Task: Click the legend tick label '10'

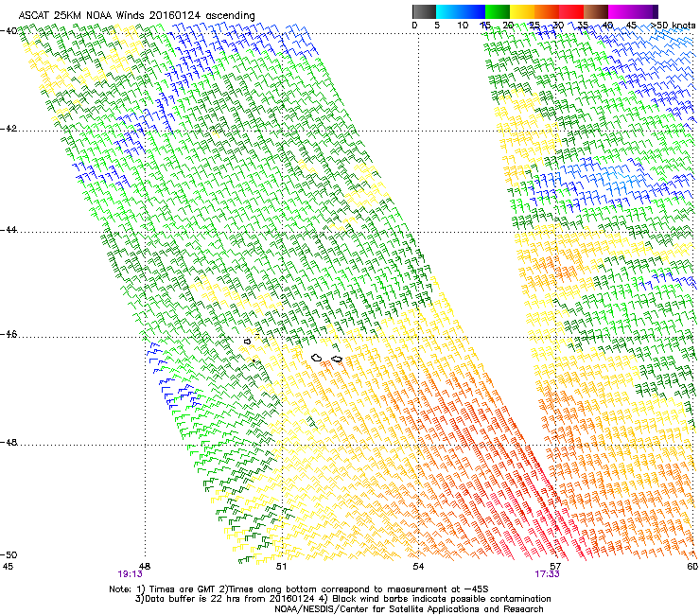Action: click(x=463, y=26)
